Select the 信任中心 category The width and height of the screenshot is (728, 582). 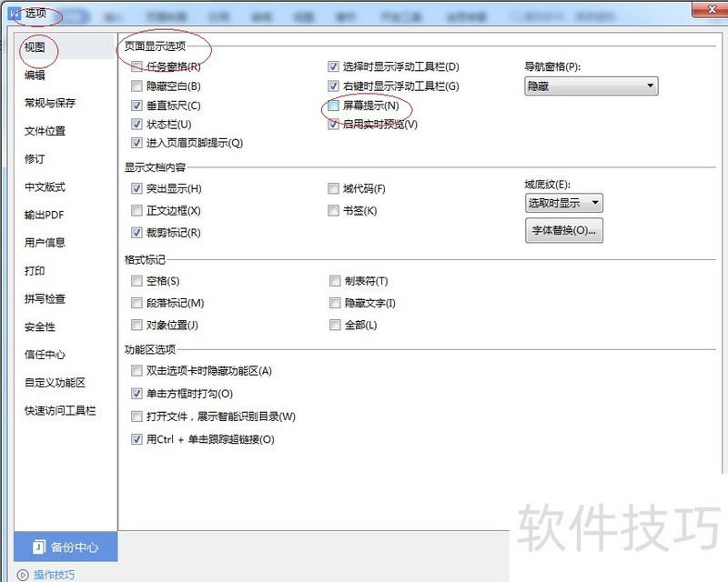[x=45, y=355]
